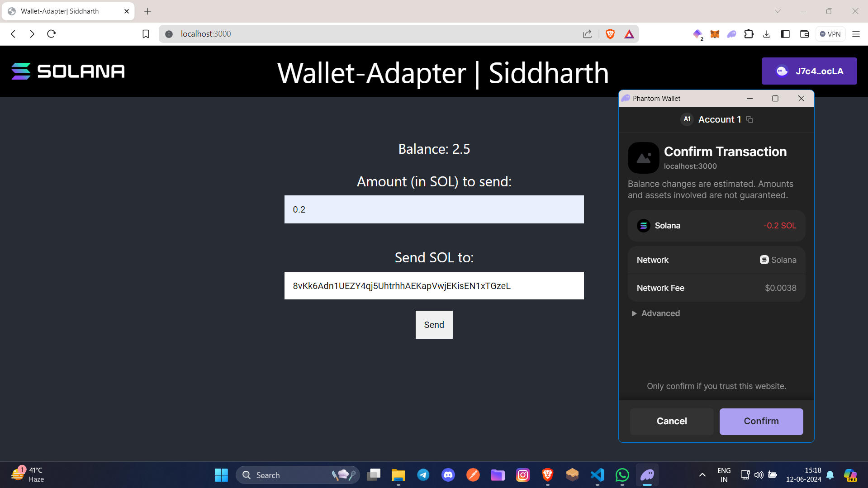Click the Solana balance change row
Viewport: 868px width, 488px height.
click(716, 226)
